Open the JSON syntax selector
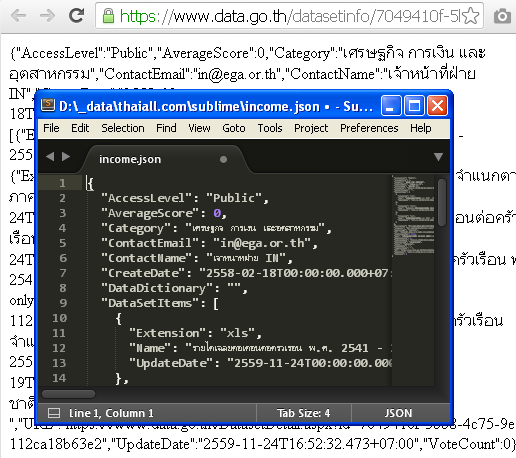This screenshot has width=516, height=458. click(399, 413)
